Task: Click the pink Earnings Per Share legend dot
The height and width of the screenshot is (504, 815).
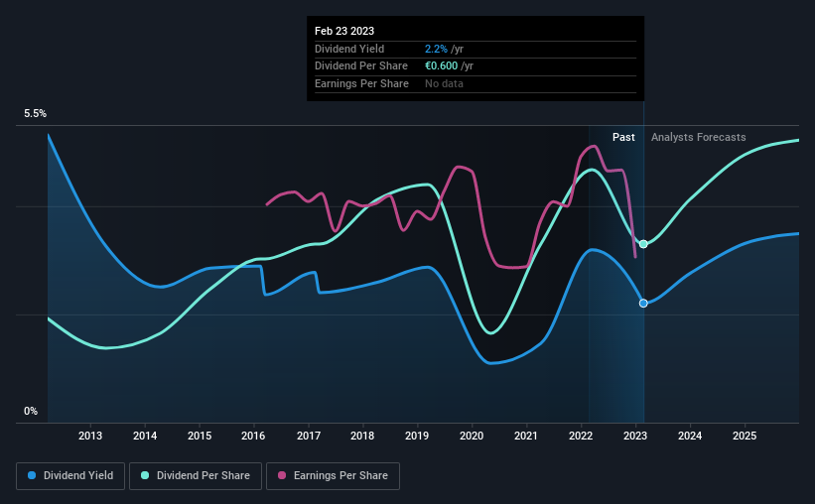Action: point(282,475)
